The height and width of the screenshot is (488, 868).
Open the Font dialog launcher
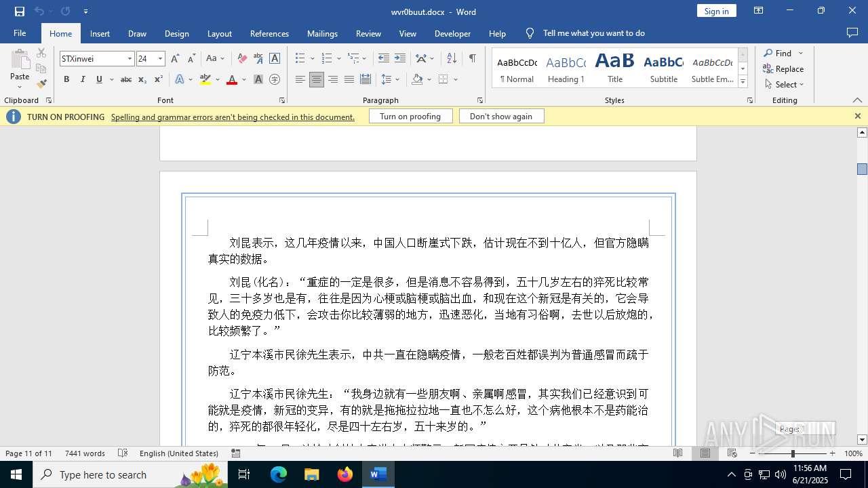(282, 100)
